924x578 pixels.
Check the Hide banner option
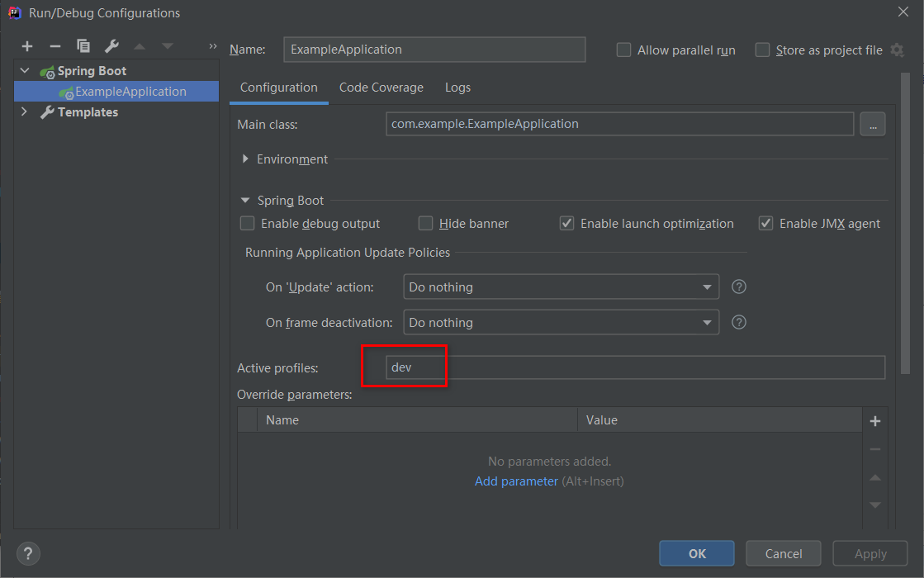click(x=425, y=223)
